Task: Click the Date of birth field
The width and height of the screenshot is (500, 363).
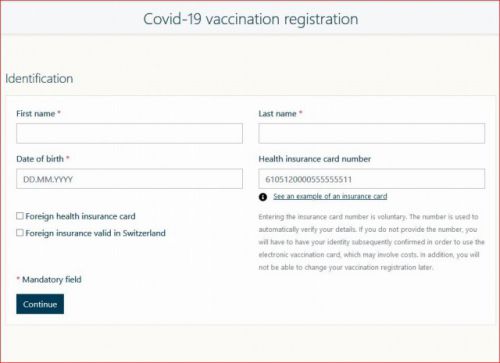Action: 129,179
